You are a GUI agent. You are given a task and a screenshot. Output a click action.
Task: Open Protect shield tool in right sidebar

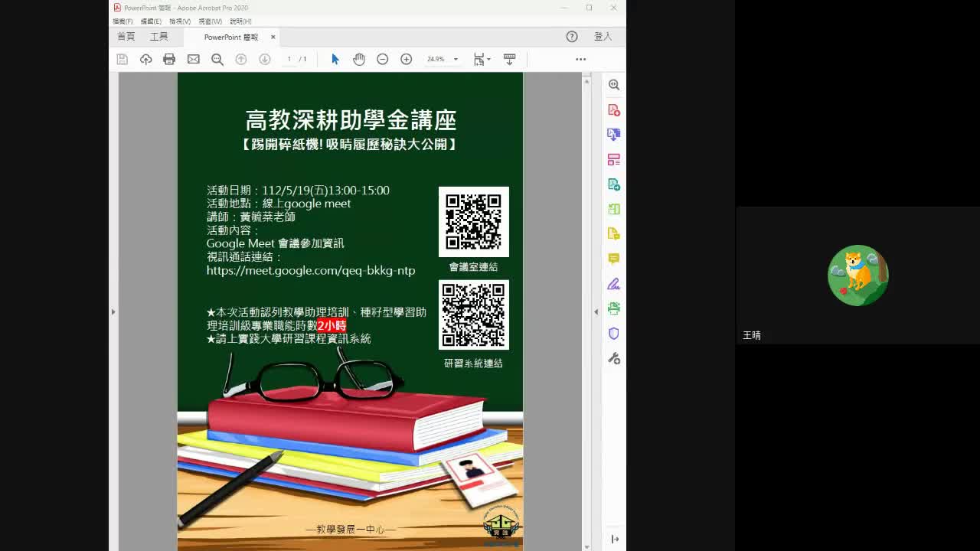pos(614,334)
